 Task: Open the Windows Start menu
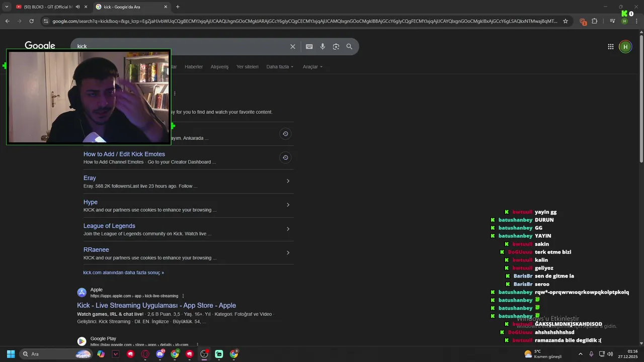(x=11, y=354)
